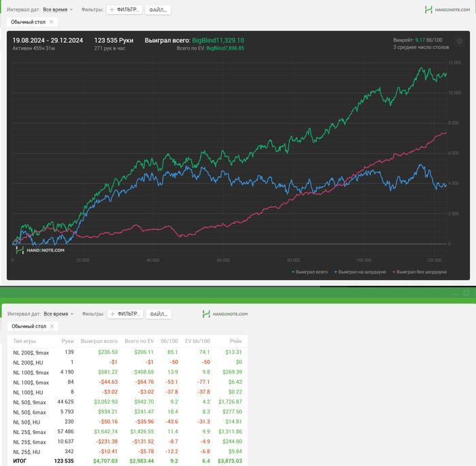Select the 'NL 100$, 9max' table row
The height and width of the screenshot is (466, 476).
pyautogui.click(x=128, y=372)
